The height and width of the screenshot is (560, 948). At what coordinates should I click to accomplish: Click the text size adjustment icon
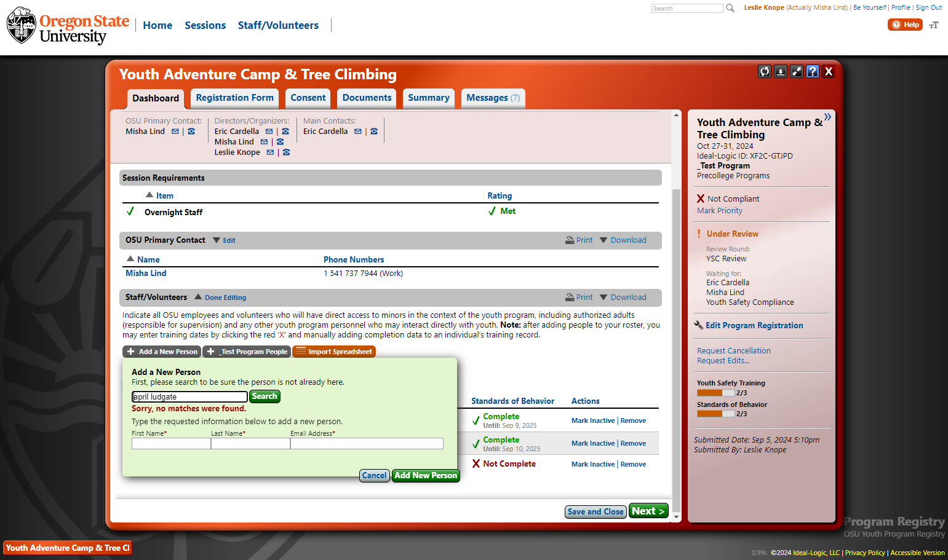click(x=934, y=25)
